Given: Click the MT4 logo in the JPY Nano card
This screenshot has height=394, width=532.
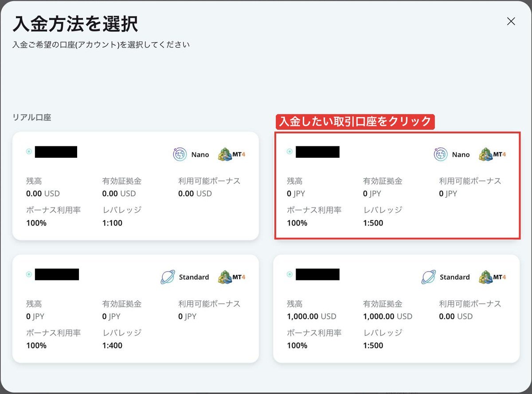Looking at the screenshot, I should (x=493, y=155).
